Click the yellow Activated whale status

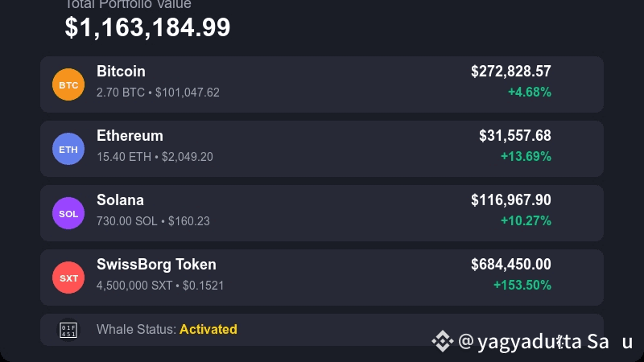[x=208, y=329]
